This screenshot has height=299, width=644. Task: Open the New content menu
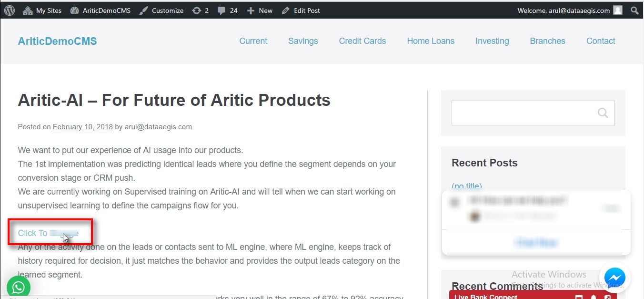[260, 10]
